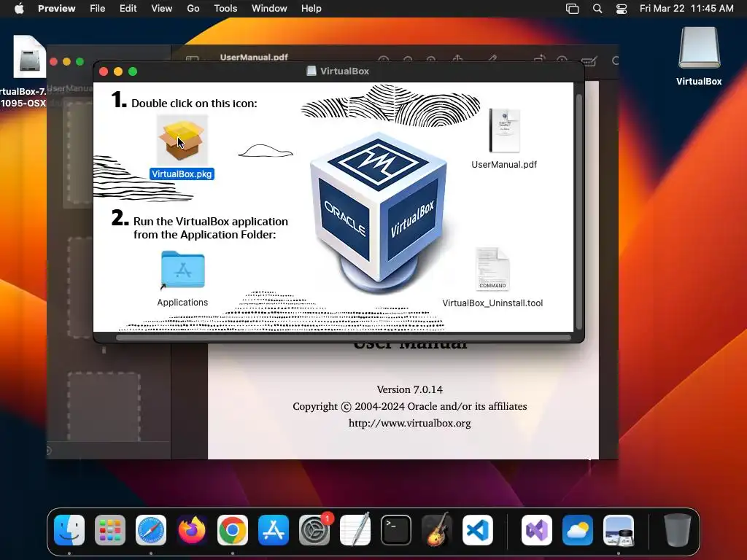Open the Window menu
Screen dimensions: 747x560
(x=269, y=9)
